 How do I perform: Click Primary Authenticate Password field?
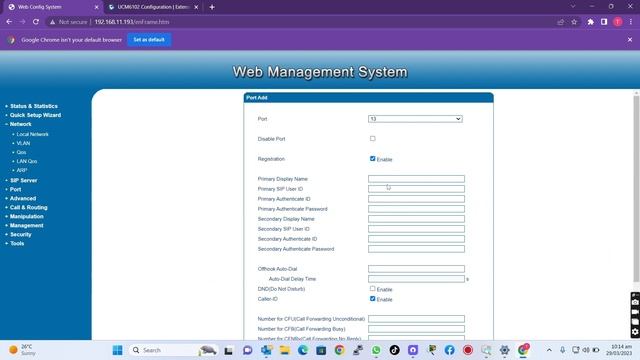(x=416, y=209)
